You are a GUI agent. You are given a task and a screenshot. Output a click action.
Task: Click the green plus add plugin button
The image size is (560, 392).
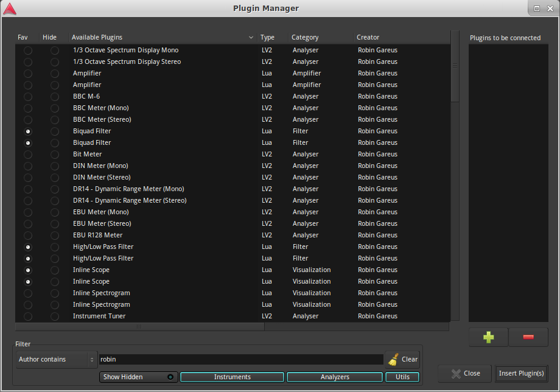click(488, 337)
